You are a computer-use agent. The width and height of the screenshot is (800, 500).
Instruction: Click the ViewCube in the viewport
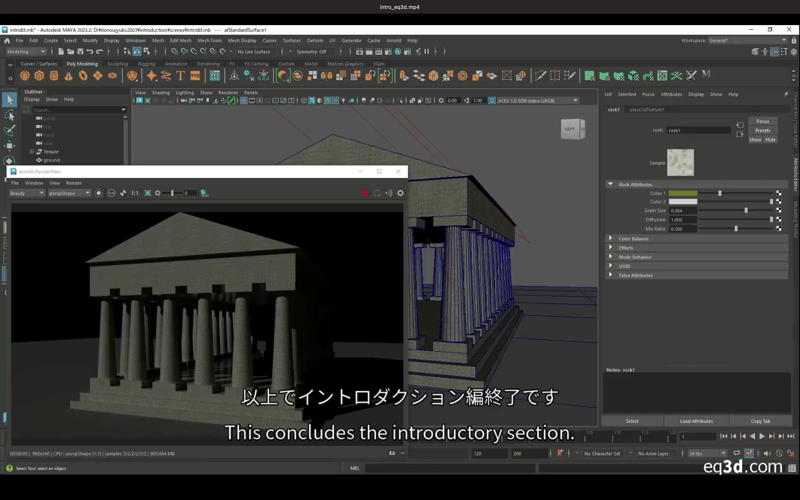tap(572, 129)
